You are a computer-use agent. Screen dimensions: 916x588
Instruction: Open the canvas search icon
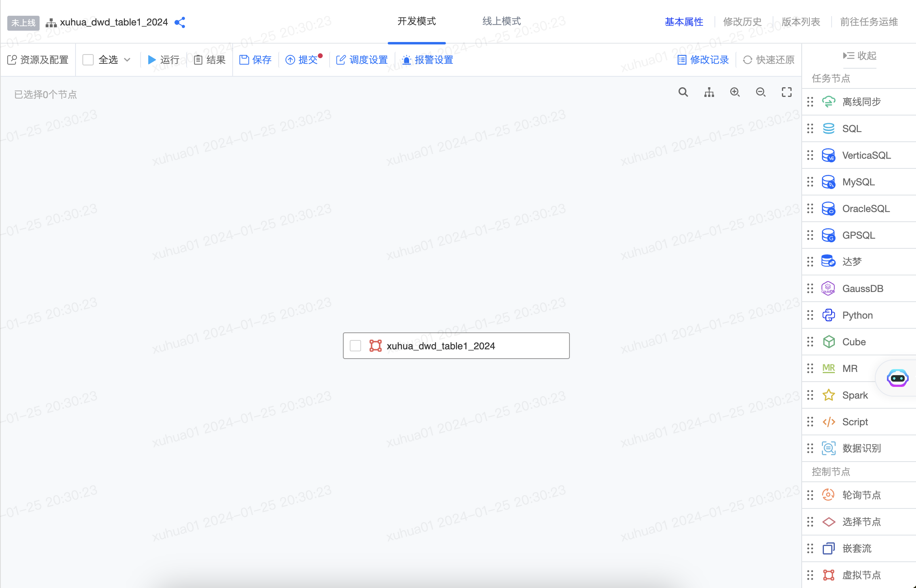pos(683,92)
